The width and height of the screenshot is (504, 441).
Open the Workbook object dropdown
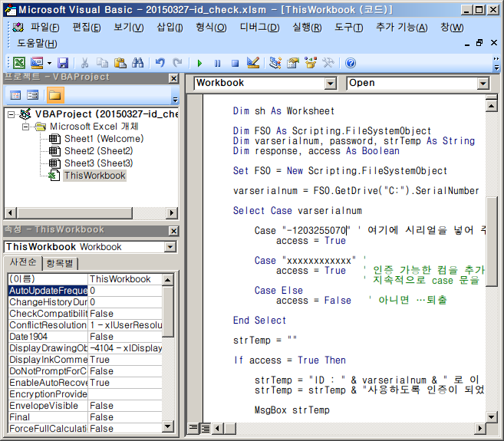coord(331,84)
